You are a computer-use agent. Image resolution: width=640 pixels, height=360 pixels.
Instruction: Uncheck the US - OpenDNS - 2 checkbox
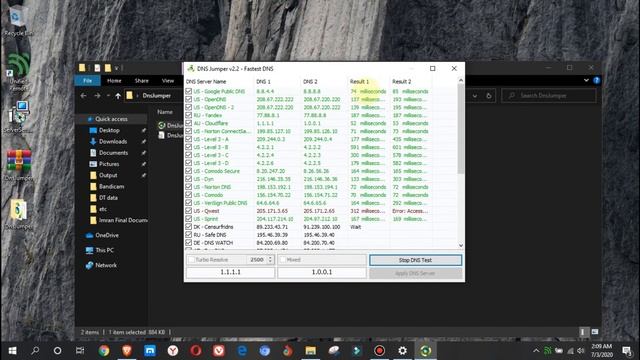pyautogui.click(x=189, y=107)
